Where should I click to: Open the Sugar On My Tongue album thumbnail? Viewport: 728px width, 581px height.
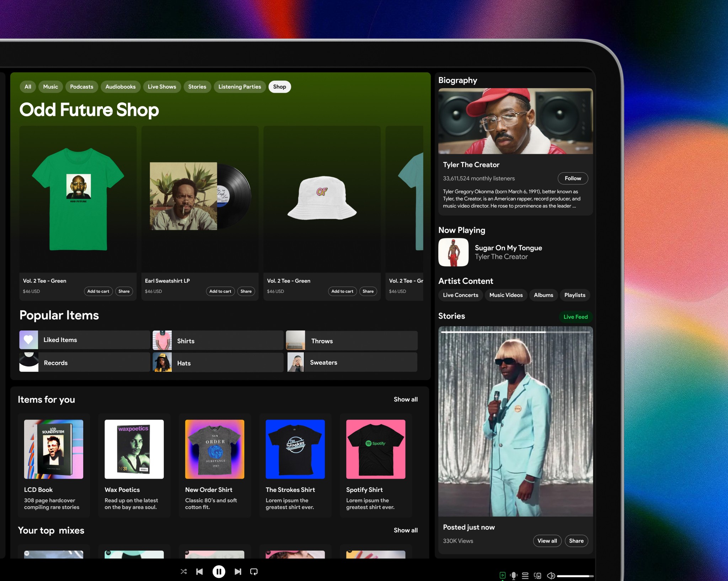tap(453, 252)
